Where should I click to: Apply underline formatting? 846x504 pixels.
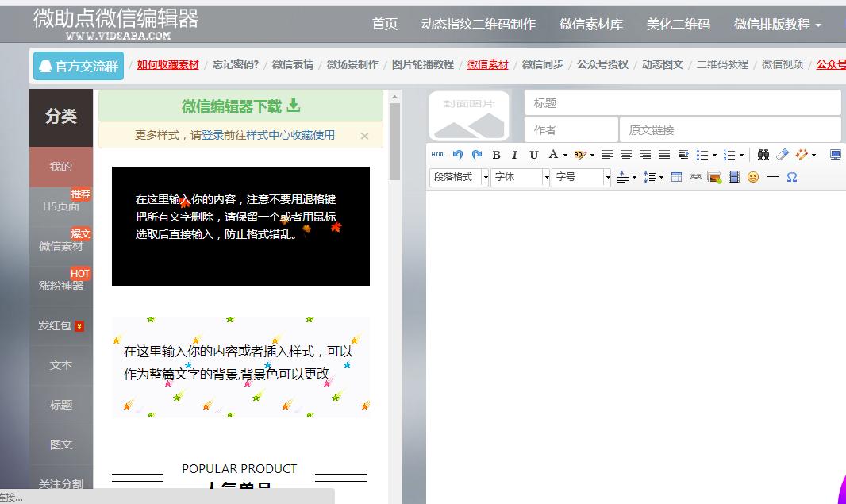[x=533, y=154]
